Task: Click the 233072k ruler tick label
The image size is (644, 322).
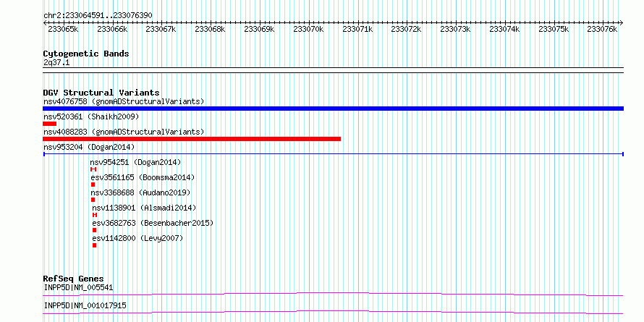Action: coord(406,29)
